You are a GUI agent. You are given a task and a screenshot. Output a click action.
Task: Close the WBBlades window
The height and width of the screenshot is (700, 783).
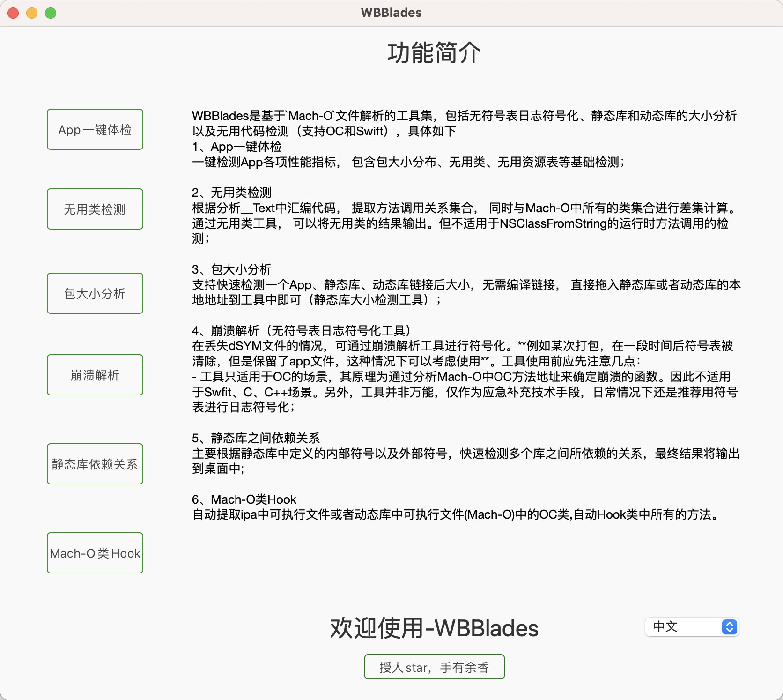tap(13, 13)
